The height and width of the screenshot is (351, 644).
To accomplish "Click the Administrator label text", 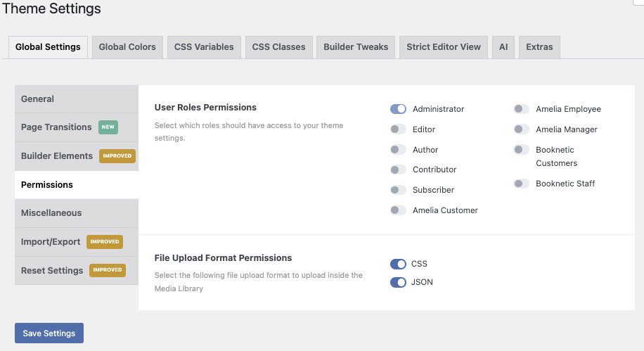I will 438,109.
